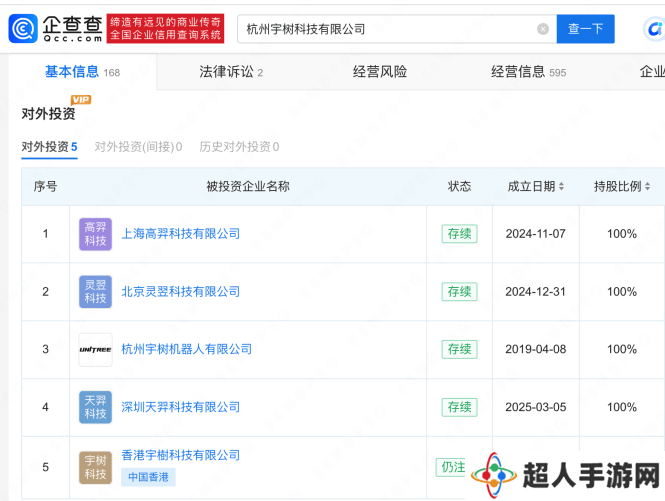The image size is (665, 501).
Task: Click 存续 status of 杭州宇树机器人
Action: coord(459,349)
